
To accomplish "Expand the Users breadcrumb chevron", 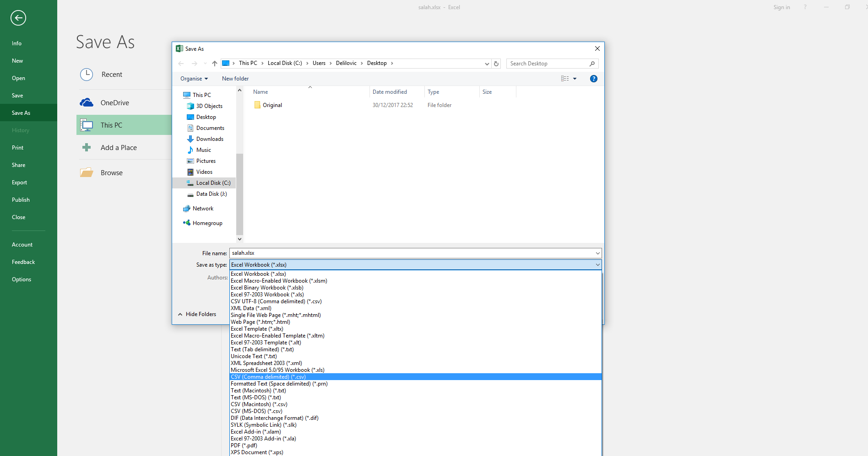I will click(x=331, y=63).
